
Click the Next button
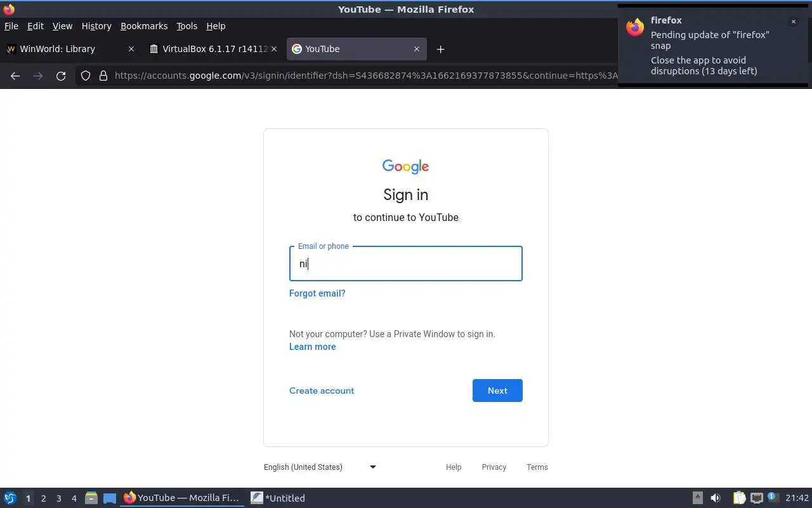(x=497, y=391)
